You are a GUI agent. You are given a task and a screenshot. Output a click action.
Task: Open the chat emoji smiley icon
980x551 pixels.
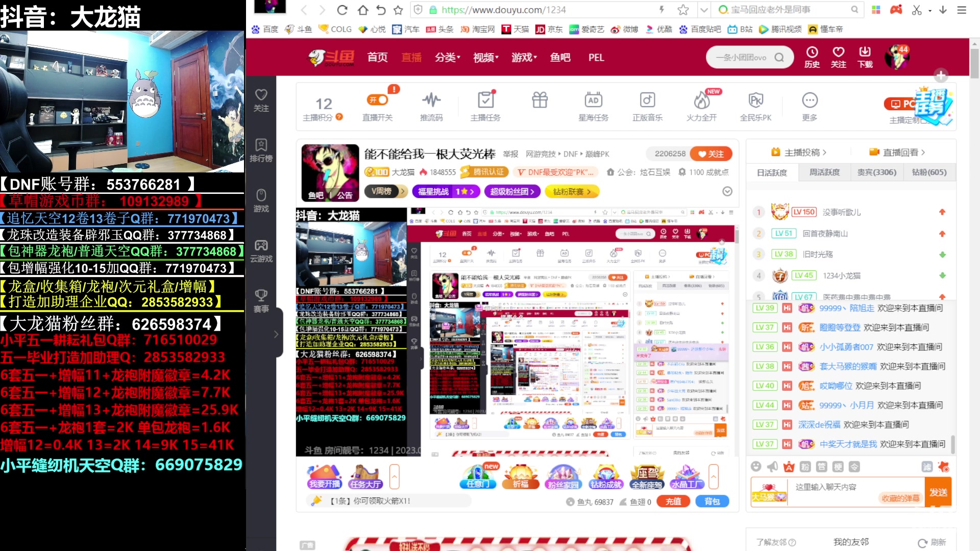pyautogui.click(x=756, y=466)
